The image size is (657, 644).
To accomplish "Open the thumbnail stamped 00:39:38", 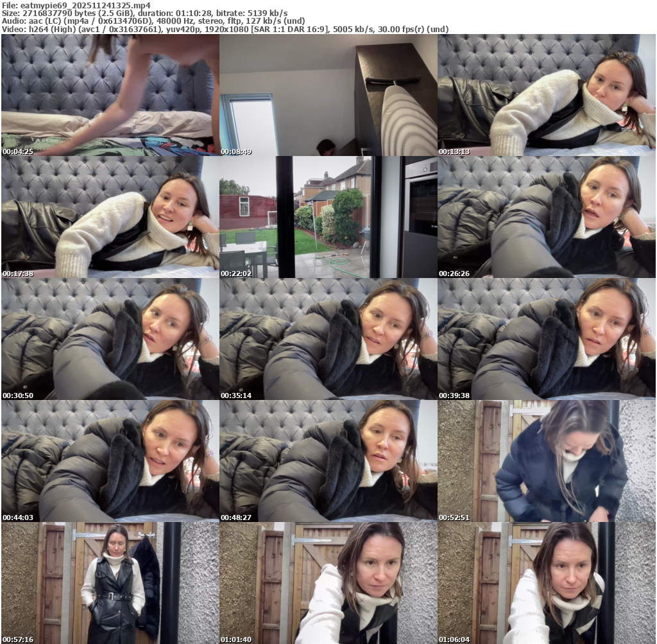I will pos(547,339).
